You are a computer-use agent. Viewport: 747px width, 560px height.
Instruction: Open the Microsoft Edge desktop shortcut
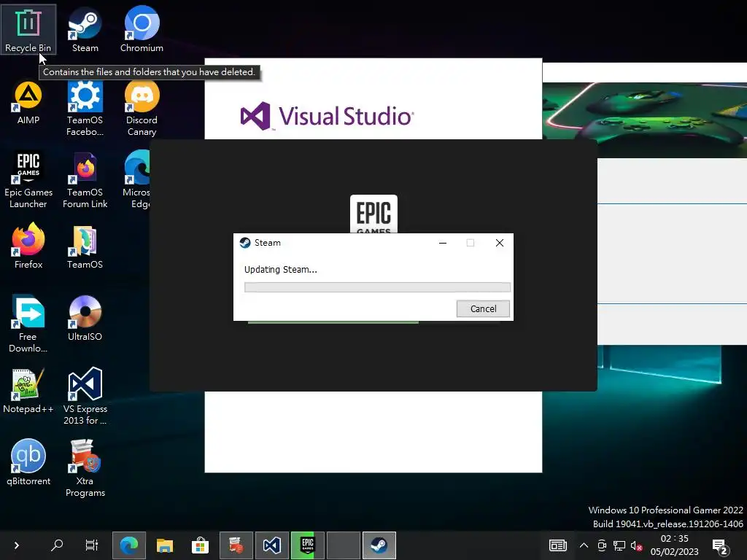[136, 181]
